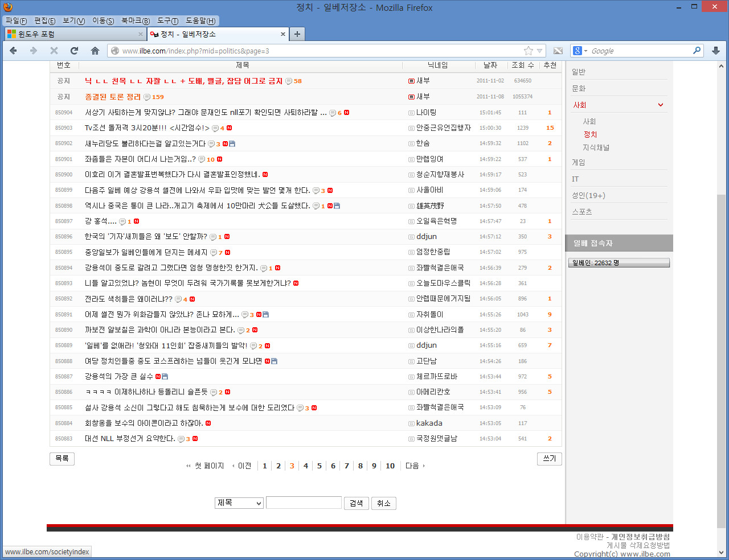Open the 종결된 토론 정리 notice post
The image size is (729, 560).
tap(113, 97)
